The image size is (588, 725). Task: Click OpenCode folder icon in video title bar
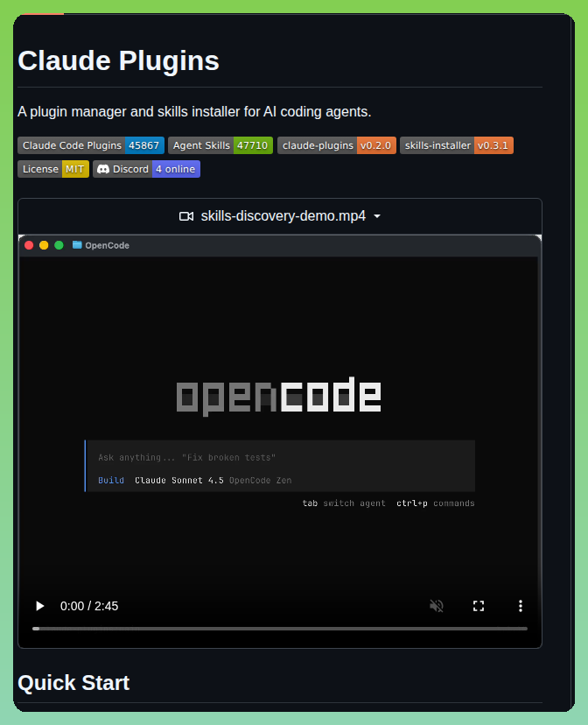77,245
